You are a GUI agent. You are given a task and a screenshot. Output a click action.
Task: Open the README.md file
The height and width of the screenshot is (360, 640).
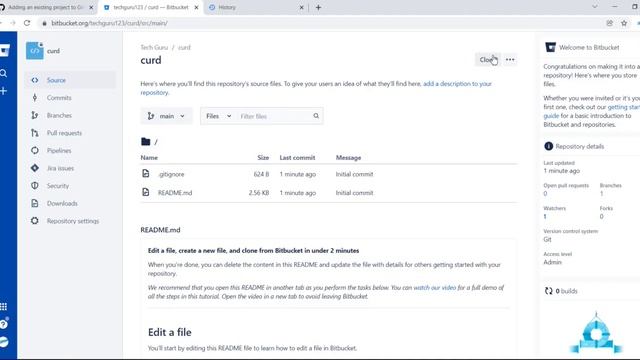click(175, 193)
